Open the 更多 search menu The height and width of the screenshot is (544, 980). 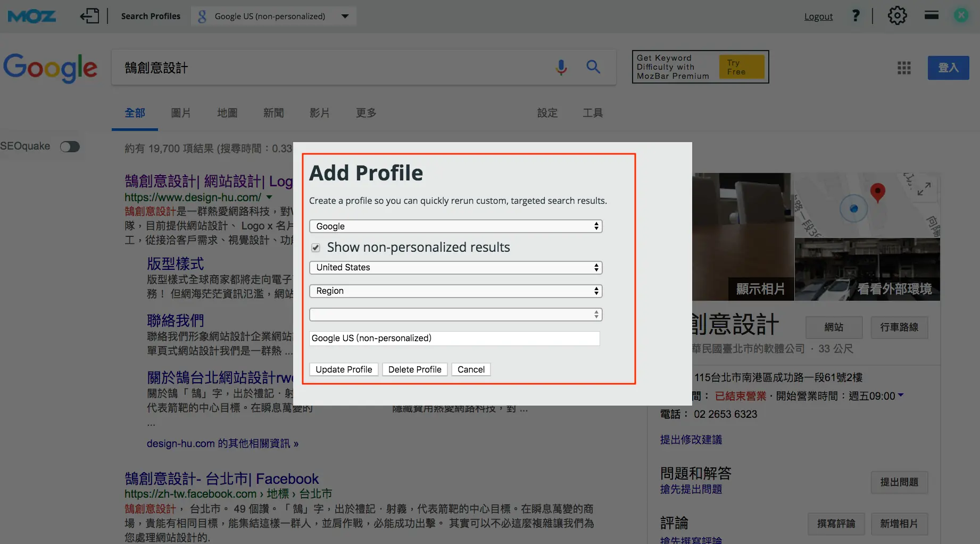[366, 113]
